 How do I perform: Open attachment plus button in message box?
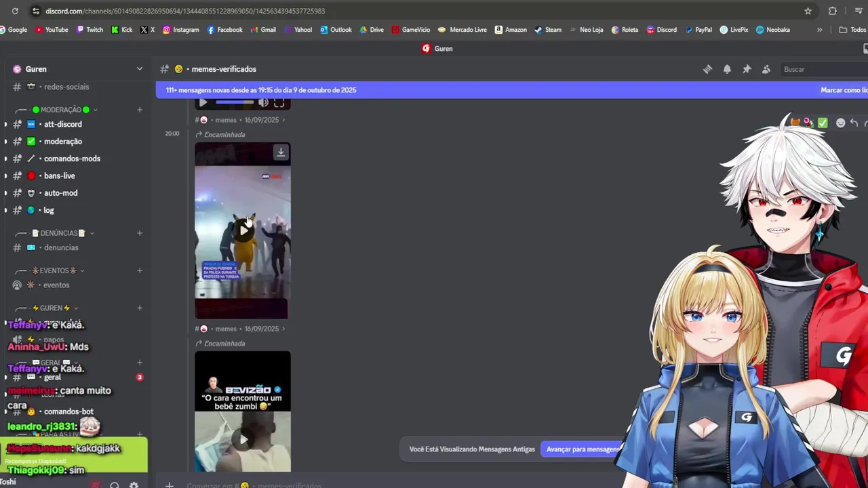(170, 485)
